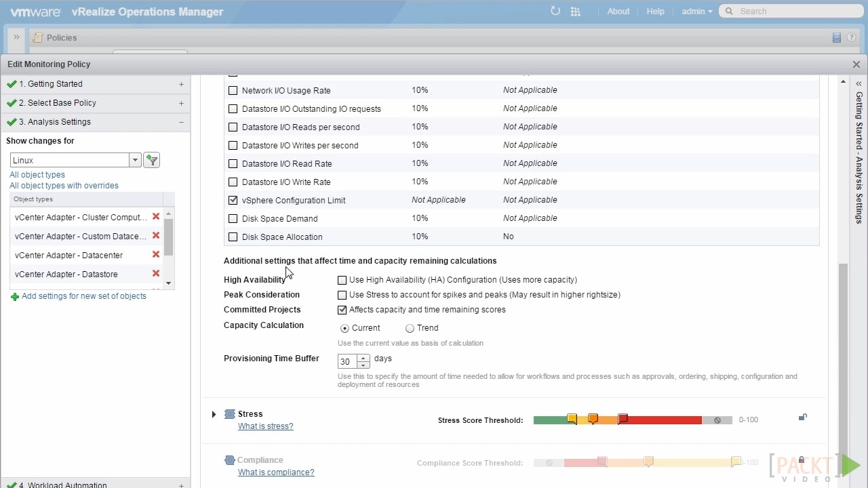868x488 pixels.
Task: Click the red Stress threshold slider handle
Action: [x=623, y=419]
